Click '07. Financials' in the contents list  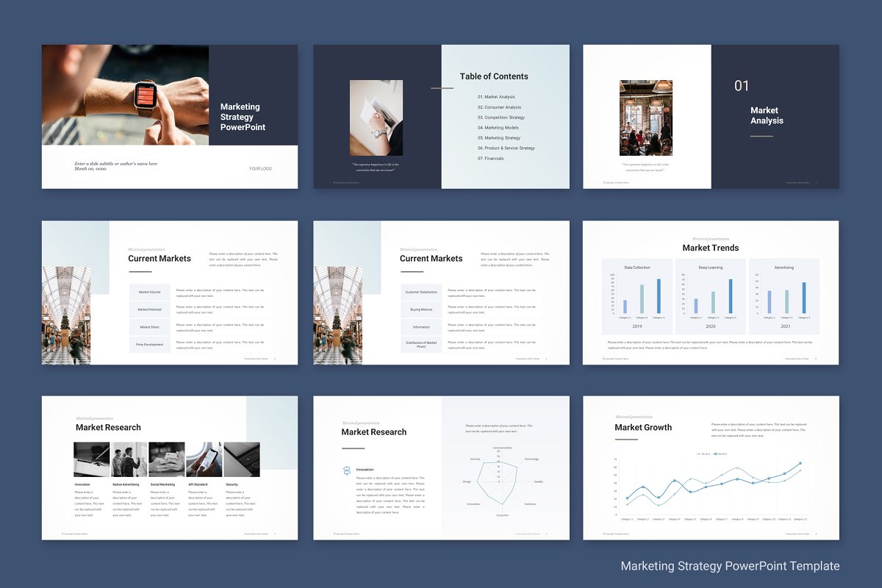[x=491, y=159]
